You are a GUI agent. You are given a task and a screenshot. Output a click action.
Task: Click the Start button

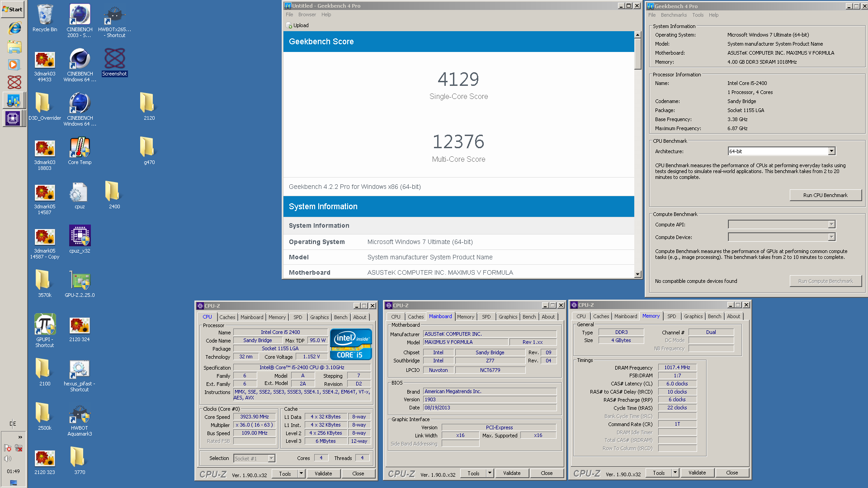click(x=13, y=9)
